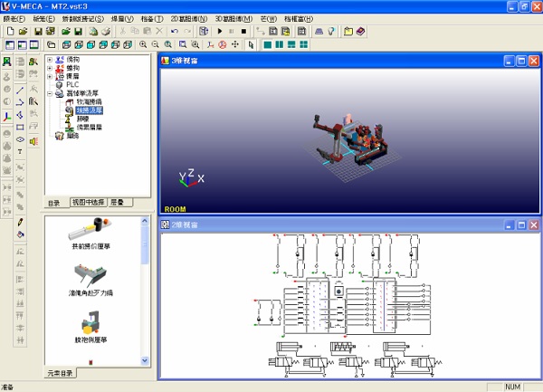Switch to the 视图中选择 tab

point(89,202)
